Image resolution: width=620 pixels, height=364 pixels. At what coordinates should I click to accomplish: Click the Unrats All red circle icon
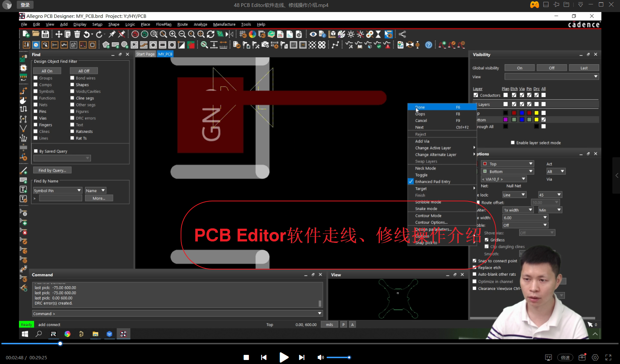(135, 34)
